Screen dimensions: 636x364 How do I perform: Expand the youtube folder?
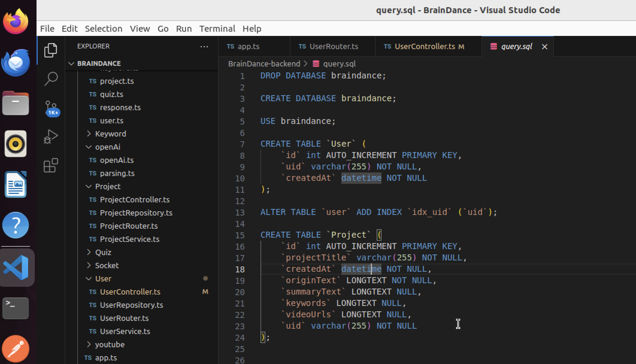[x=89, y=345]
